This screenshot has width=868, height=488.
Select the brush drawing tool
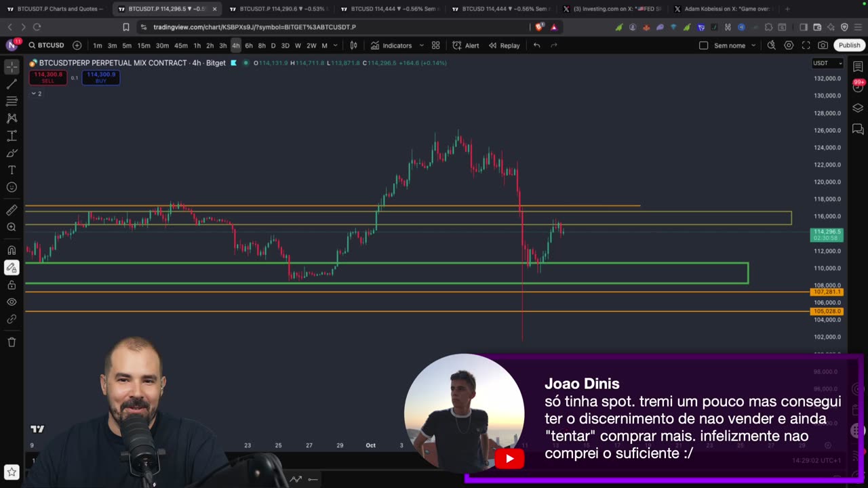point(12,152)
